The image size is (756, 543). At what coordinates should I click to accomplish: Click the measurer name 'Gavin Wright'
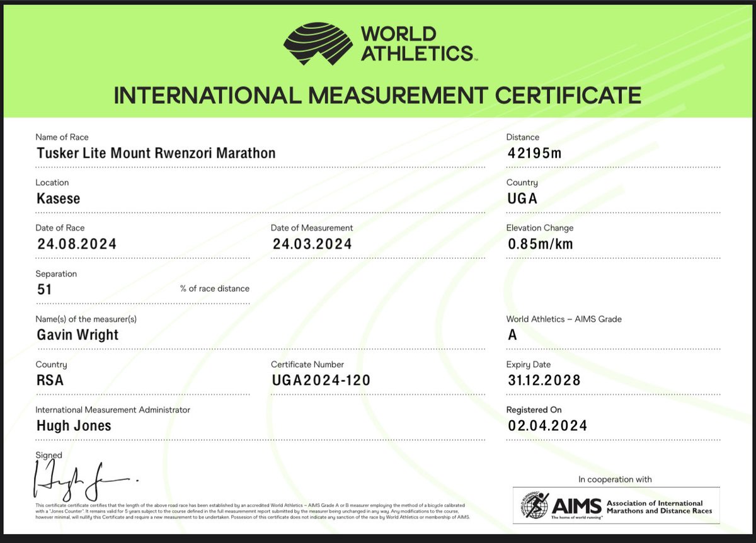(x=77, y=335)
